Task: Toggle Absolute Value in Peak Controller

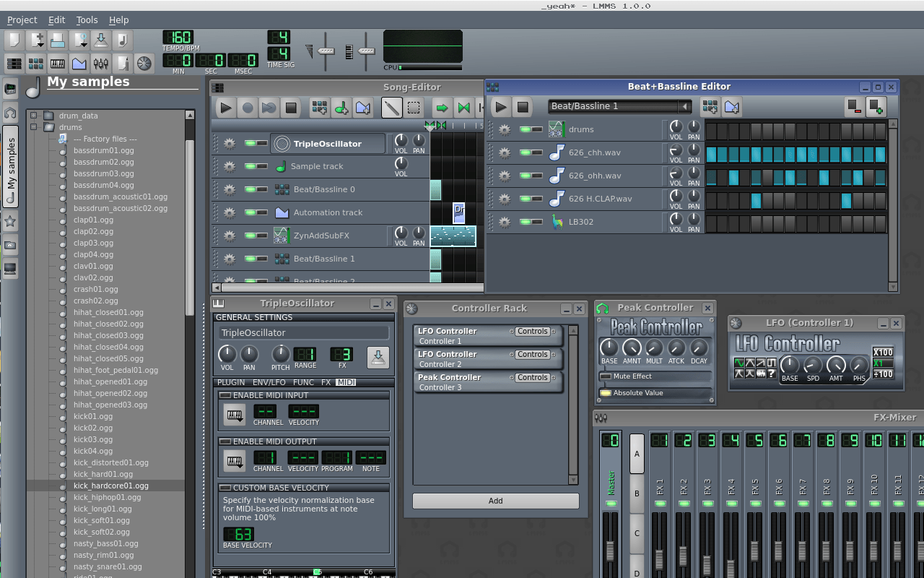Action: [605, 393]
